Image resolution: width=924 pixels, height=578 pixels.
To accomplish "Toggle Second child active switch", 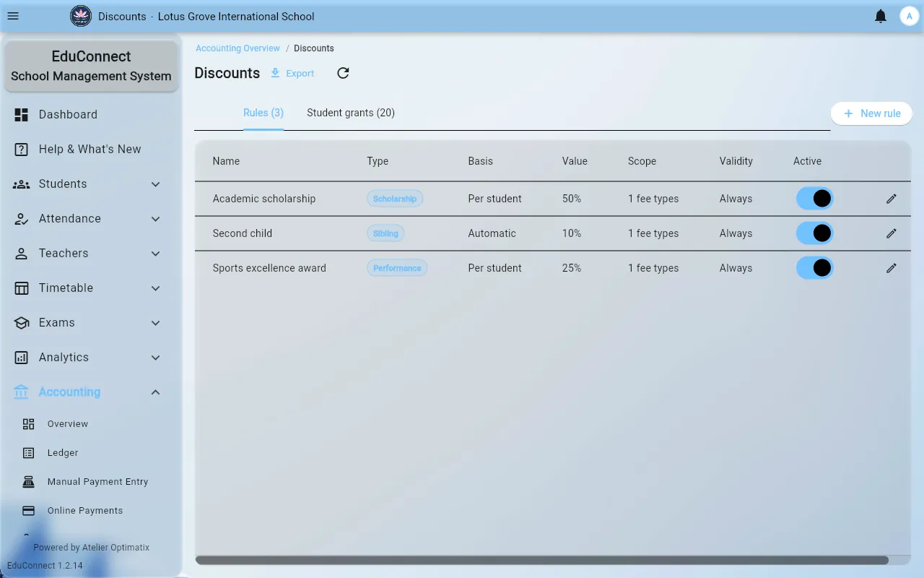I will 814,233.
